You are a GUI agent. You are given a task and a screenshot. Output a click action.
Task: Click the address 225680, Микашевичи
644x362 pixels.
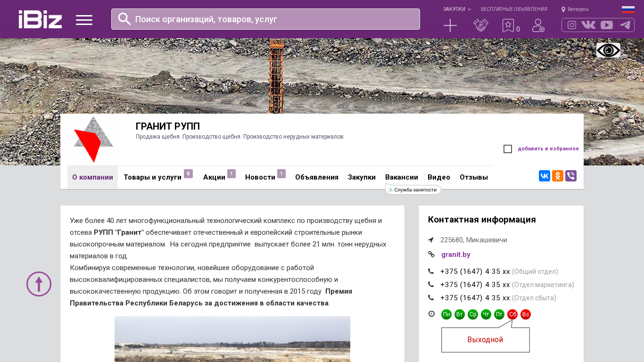(x=474, y=240)
